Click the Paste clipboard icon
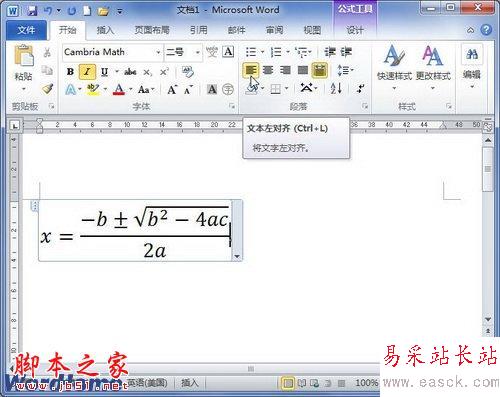 click(24, 55)
